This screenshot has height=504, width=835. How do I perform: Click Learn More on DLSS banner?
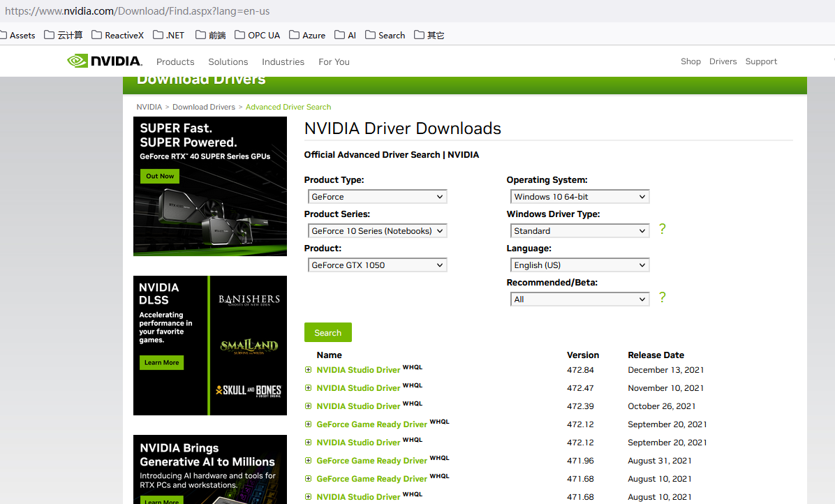point(161,362)
